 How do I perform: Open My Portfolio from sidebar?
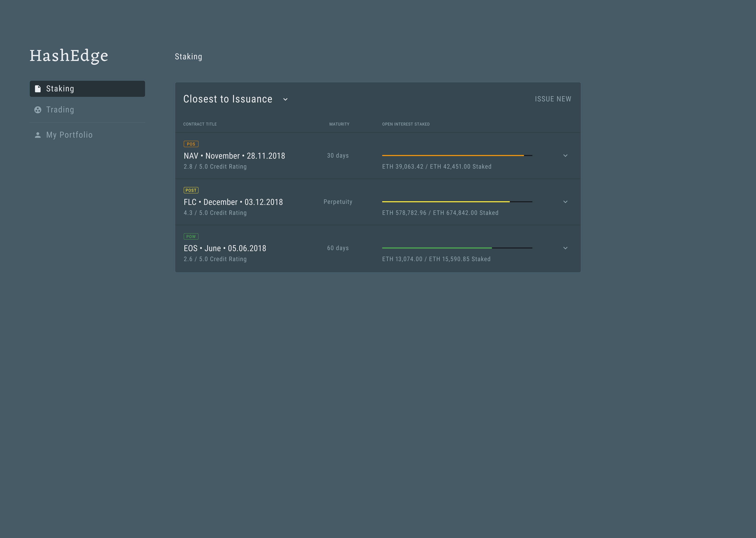click(69, 135)
